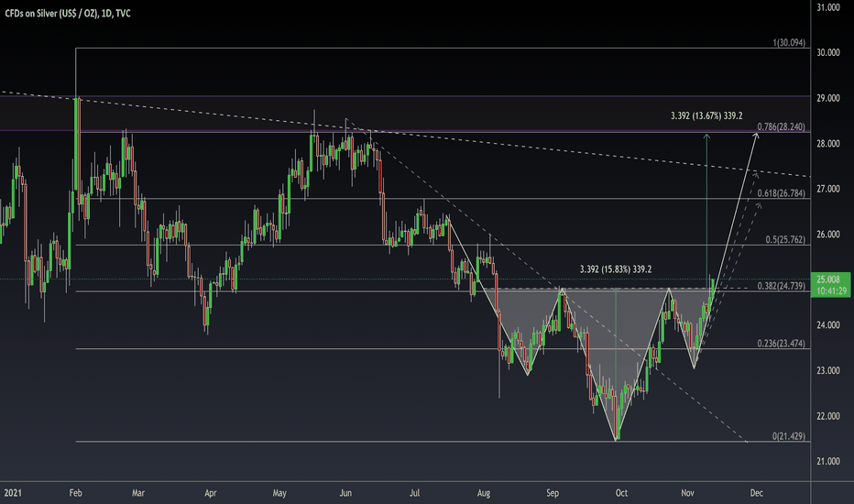The image size is (854, 504).
Task: Click the Jul label on time axis
Action: pyautogui.click(x=414, y=493)
